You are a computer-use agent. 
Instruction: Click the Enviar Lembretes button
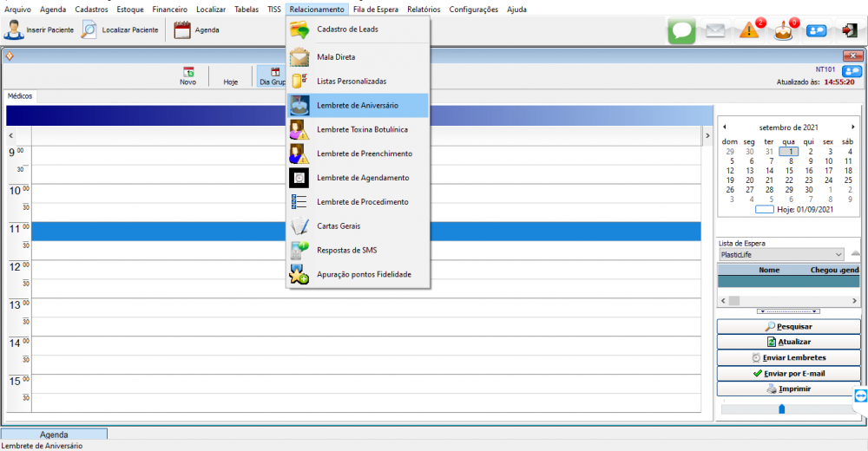788,357
